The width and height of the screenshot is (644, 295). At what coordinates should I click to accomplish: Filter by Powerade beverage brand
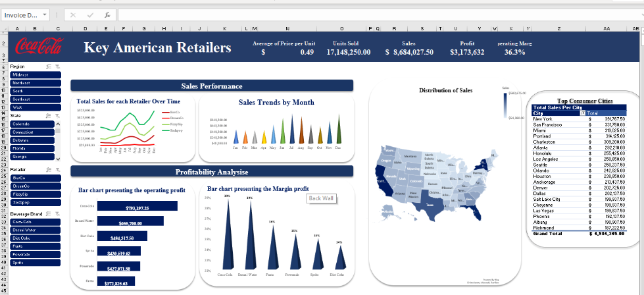pyautogui.click(x=36, y=254)
